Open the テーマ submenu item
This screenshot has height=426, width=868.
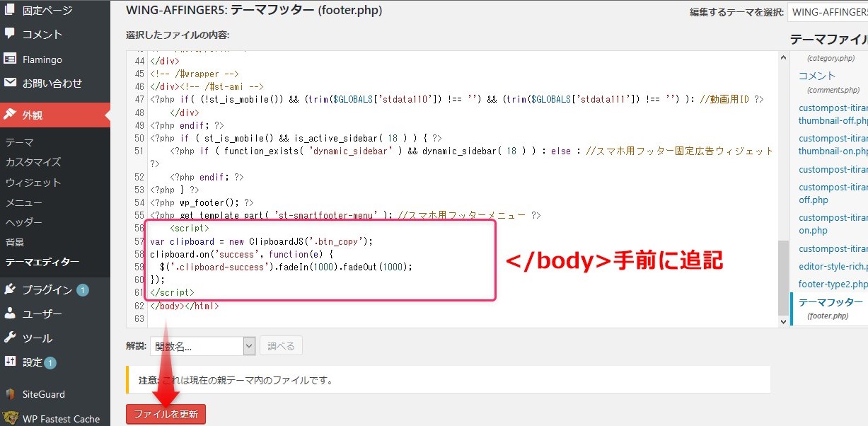pyautogui.click(x=19, y=142)
